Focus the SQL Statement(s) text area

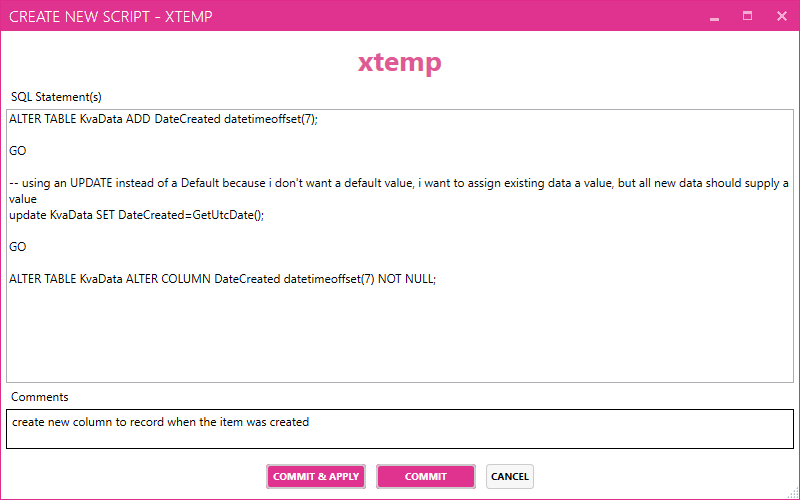(x=400, y=246)
